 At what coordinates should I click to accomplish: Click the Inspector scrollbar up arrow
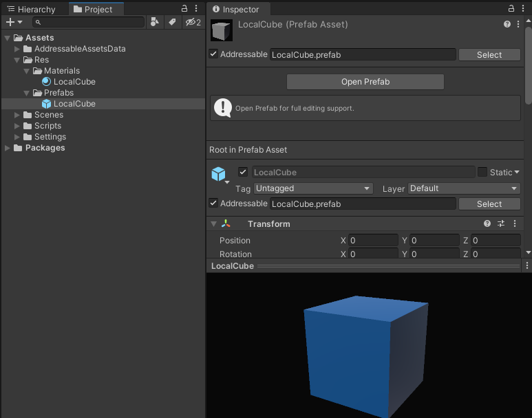[x=529, y=21]
